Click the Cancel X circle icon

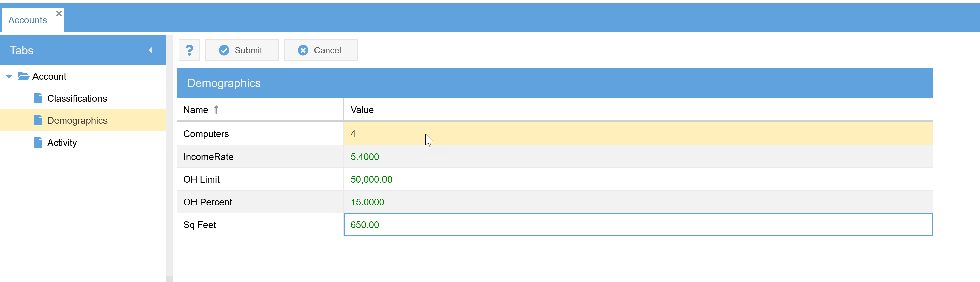click(303, 50)
